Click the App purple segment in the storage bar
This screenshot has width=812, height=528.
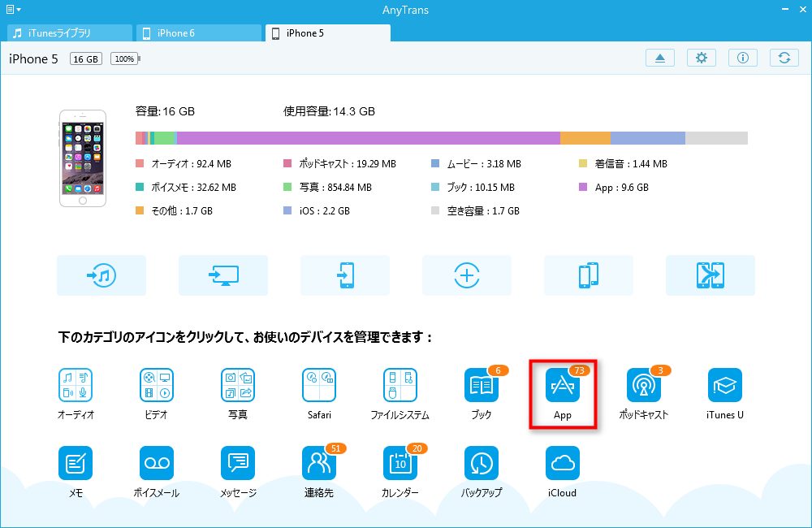tap(368, 138)
